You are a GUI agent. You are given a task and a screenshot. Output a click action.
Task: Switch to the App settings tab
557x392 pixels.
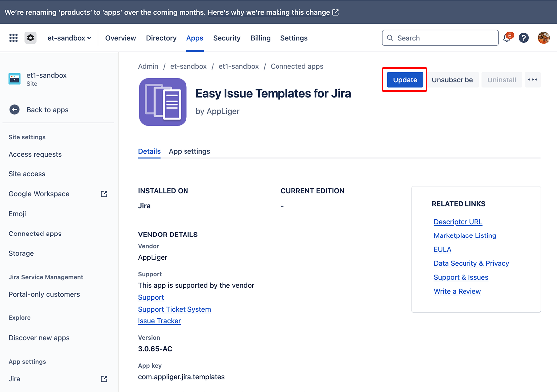(189, 151)
